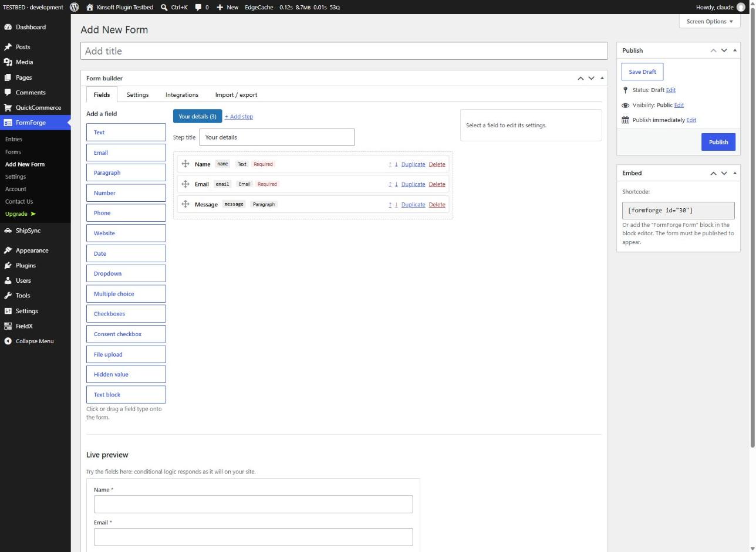The width and height of the screenshot is (756, 552).
Task: Move the Email field up with its arrow
Action: coord(390,184)
